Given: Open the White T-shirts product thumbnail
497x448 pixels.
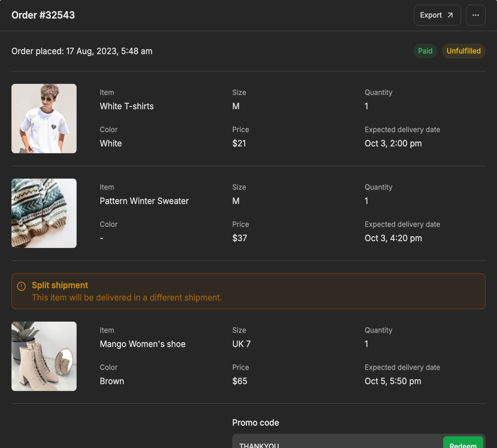Looking at the screenshot, I should pos(44,118).
